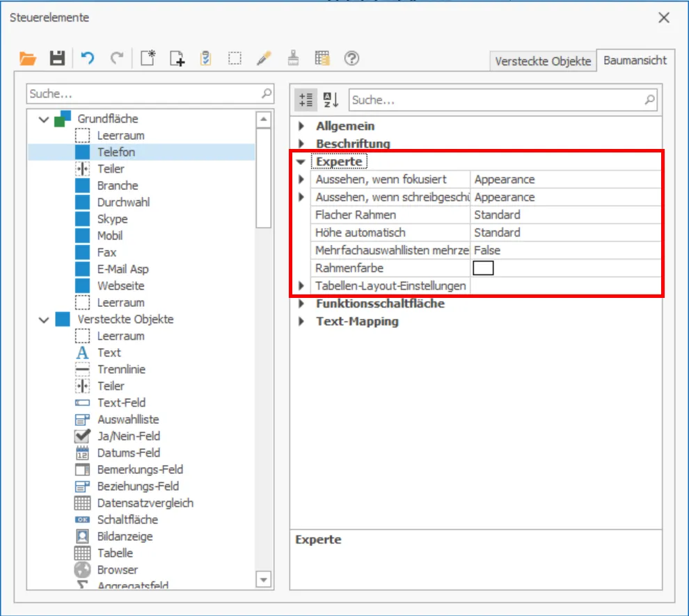Select Webseite in the tree

click(121, 285)
